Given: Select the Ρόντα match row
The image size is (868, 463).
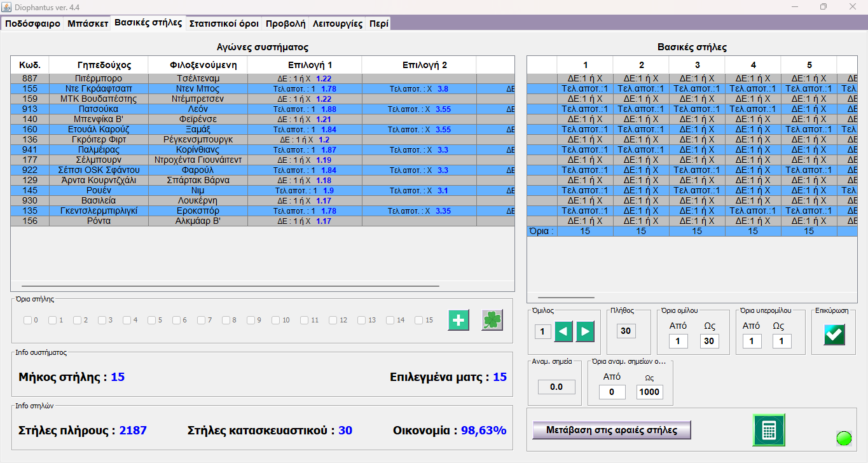Looking at the screenshot, I should (x=263, y=221).
